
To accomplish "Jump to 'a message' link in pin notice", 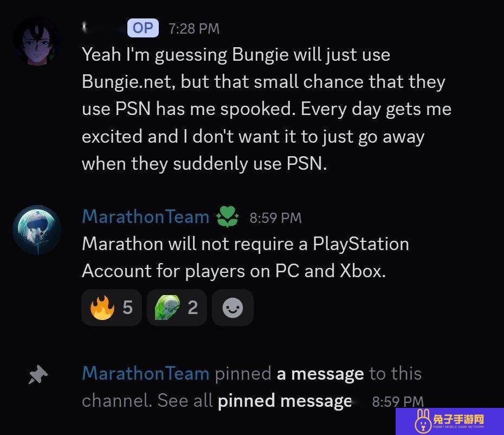I will coord(320,374).
